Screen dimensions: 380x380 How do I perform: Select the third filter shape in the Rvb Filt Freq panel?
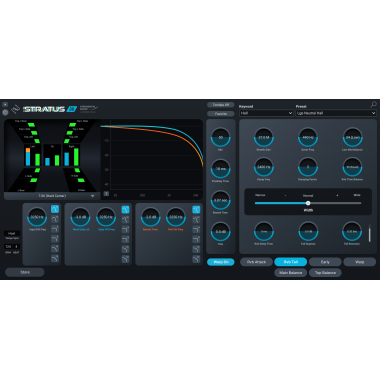pos(196,229)
